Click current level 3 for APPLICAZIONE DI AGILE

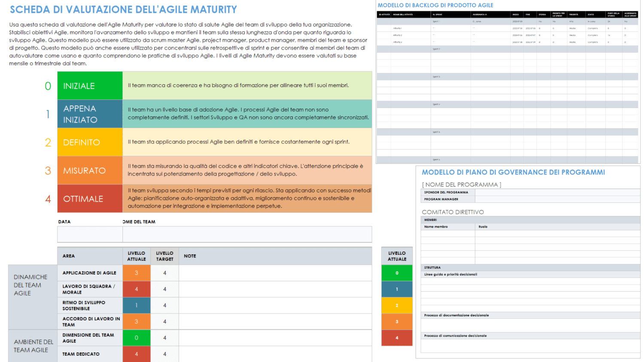pos(137,273)
